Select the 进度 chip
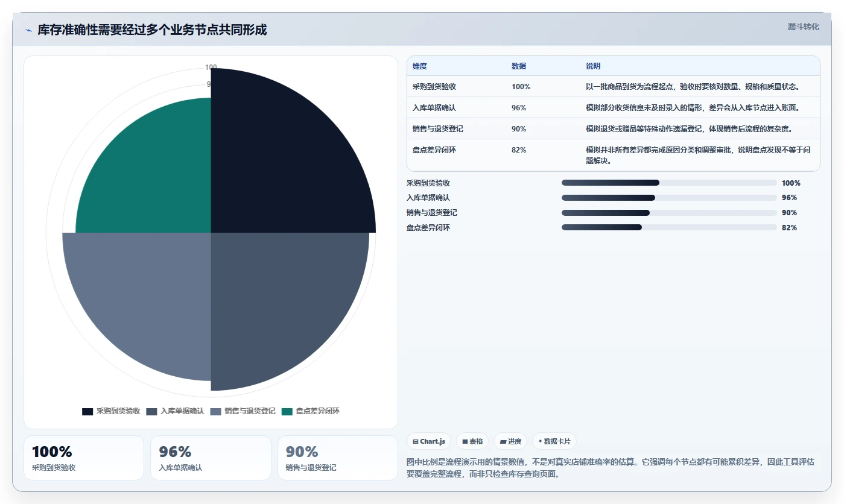Image resolution: width=844 pixels, height=504 pixels. (x=510, y=441)
